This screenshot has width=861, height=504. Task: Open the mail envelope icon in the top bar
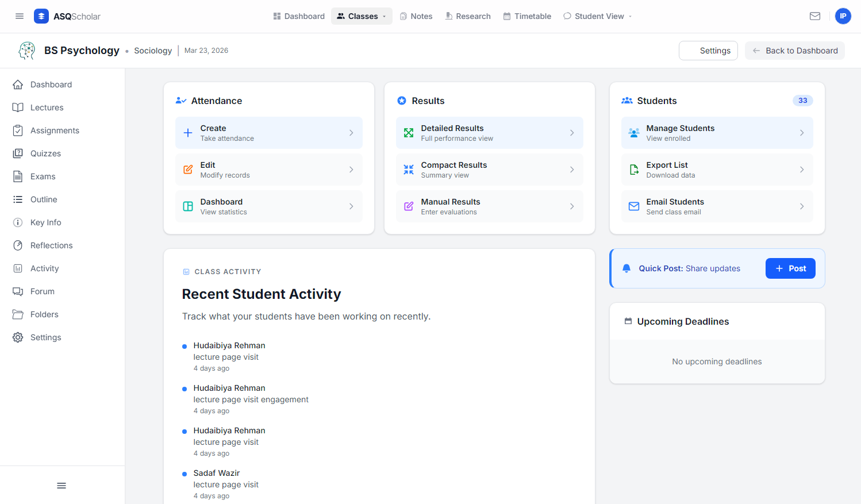pos(815,16)
